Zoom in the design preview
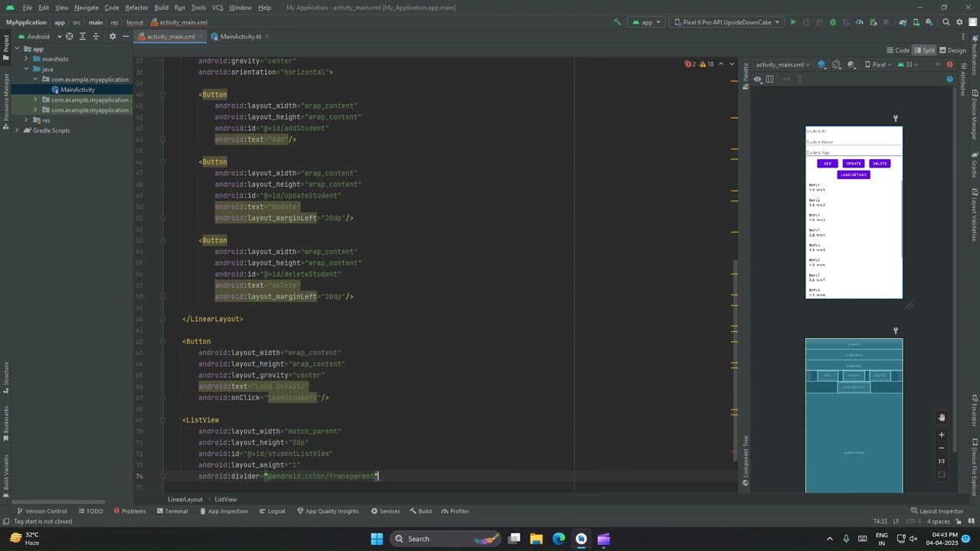 click(942, 435)
